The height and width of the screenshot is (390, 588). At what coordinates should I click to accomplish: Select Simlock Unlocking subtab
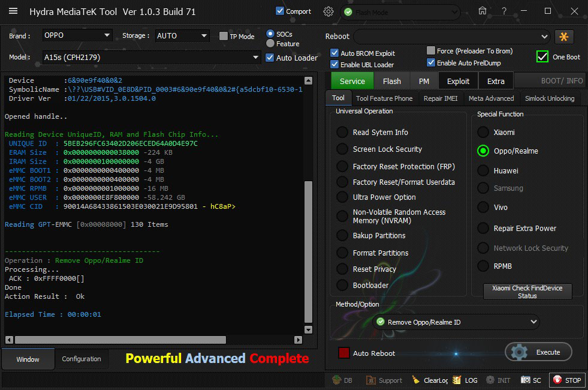pyautogui.click(x=550, y=98)
